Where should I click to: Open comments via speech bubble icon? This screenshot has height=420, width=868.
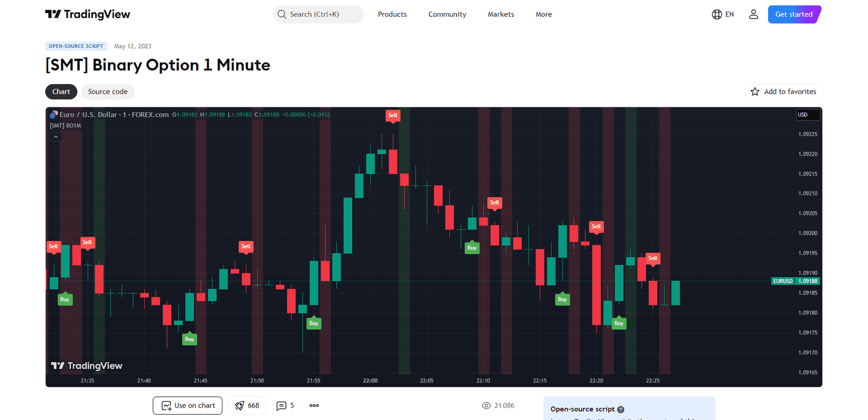pos(283,405)
